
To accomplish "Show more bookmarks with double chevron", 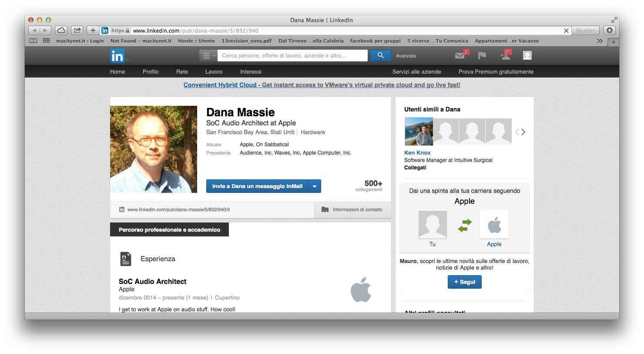I will click(x=600, y=41).
